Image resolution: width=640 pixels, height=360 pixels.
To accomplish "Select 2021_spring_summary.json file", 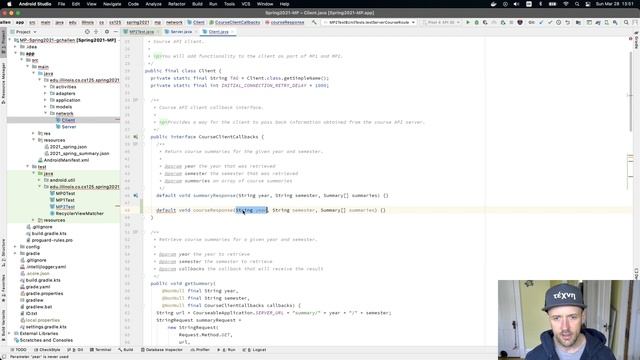I will 79,153.
